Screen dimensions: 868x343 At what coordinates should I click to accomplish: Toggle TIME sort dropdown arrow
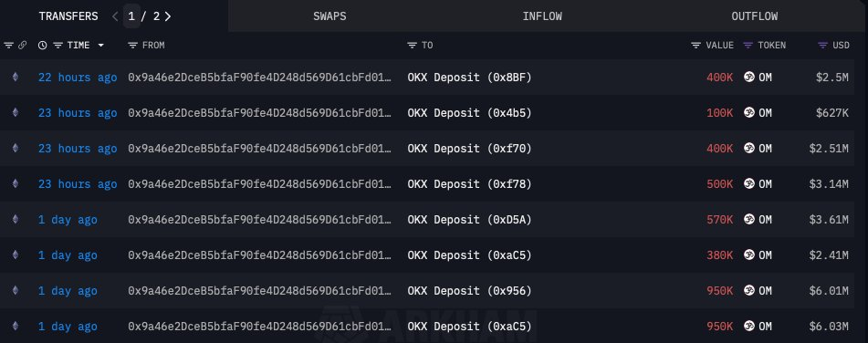click(100, 46)
